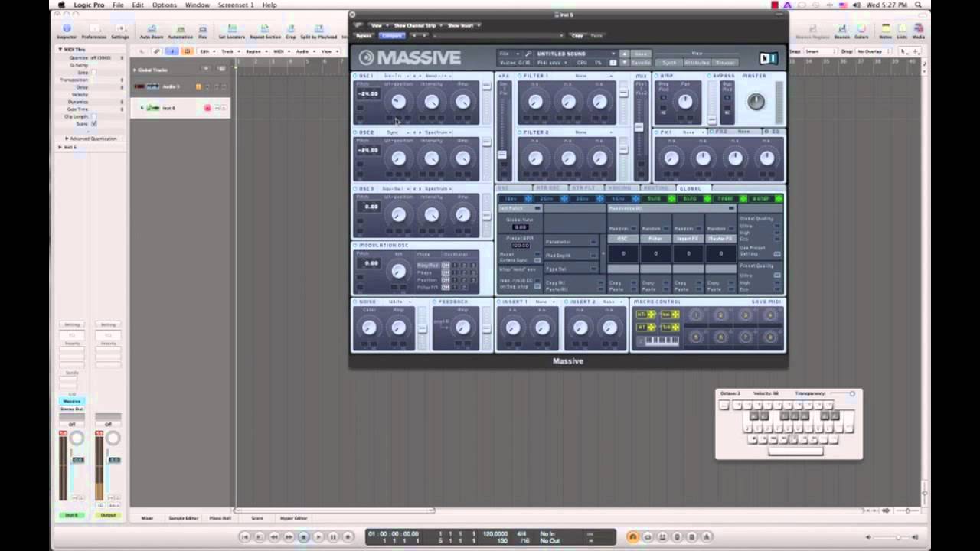This screenshot has width=980, height=551.
Task: Click the Master volume knob
Action: [756, 102]
